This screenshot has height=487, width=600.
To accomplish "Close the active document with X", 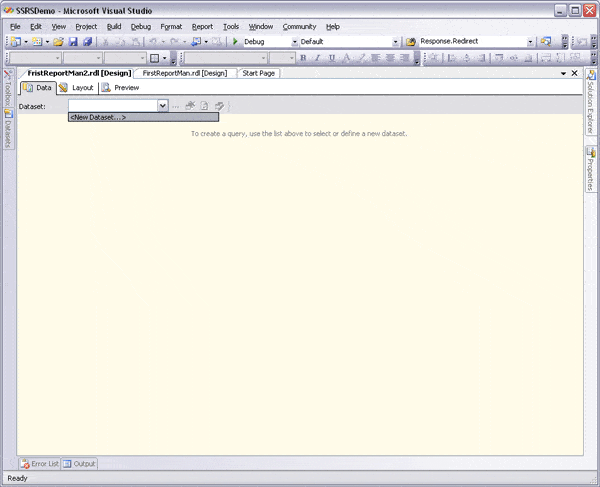I will [x=574, y=73].
